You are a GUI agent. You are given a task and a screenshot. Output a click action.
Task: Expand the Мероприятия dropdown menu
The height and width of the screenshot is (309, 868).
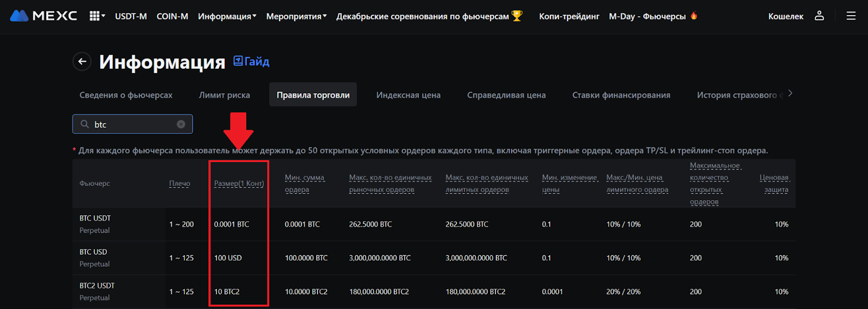click(x=296, y=16)
